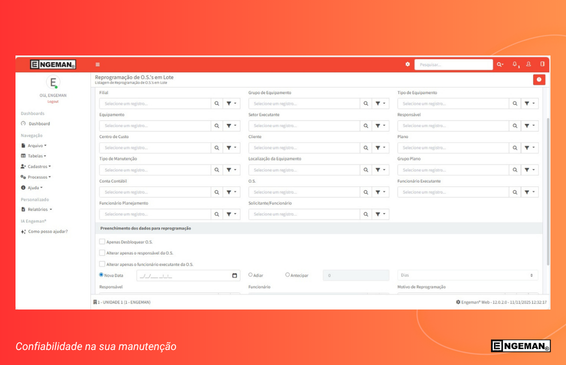Search records for the Equipamento field
566x365 pixels.
tap(217, 126)
